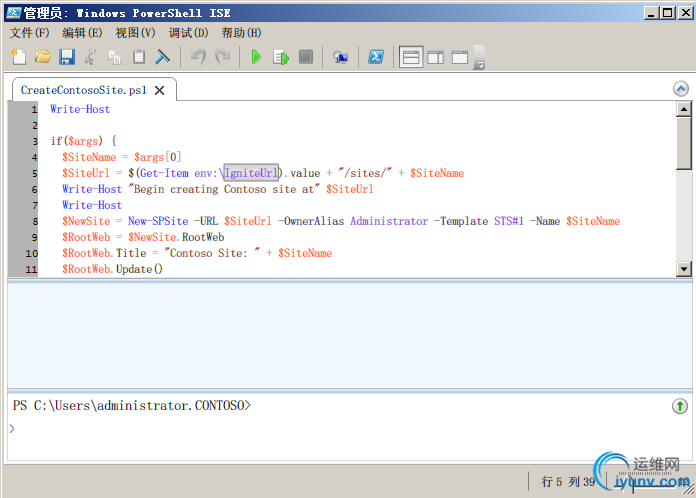The height and width of the screenshot is (498, 696).
Task: Maximize the PowerShell ISE window
Action: click(668, 13)
